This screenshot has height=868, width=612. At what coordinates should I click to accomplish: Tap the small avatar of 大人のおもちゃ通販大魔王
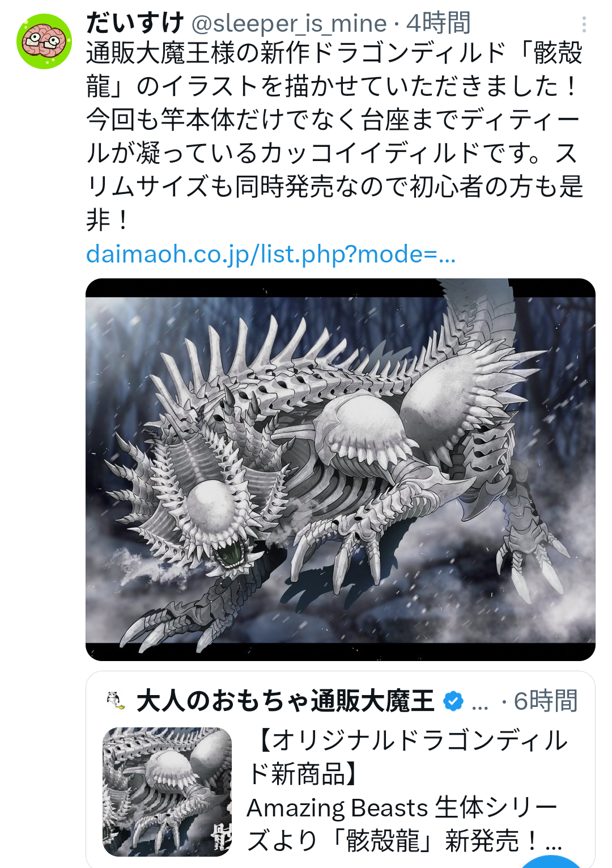116,701
